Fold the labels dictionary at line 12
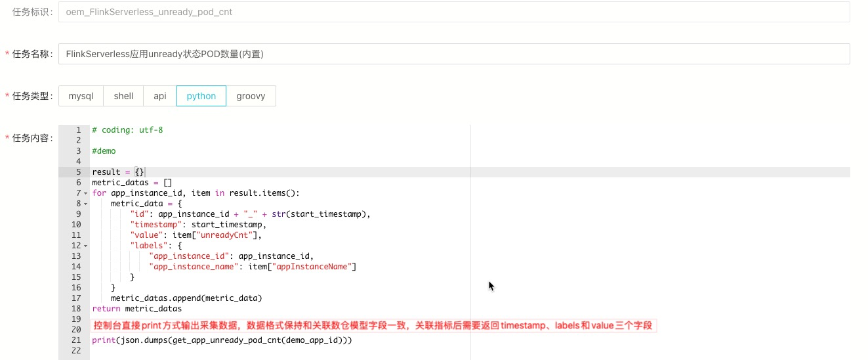 coord(86,246)
